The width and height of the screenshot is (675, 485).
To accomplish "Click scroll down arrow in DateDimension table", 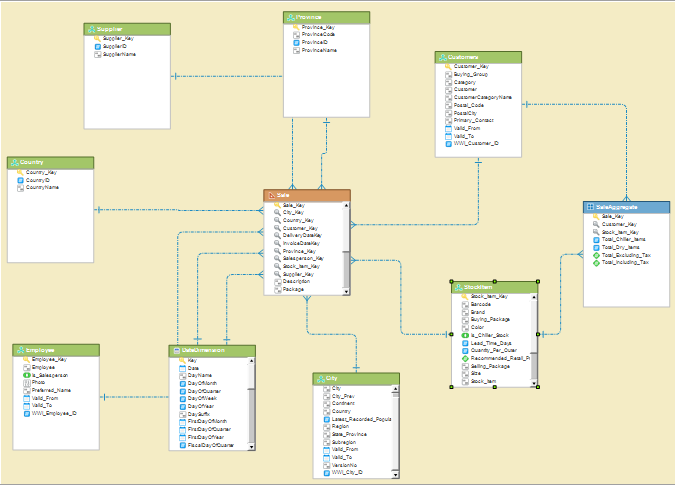I will click(x=249, y=446).
